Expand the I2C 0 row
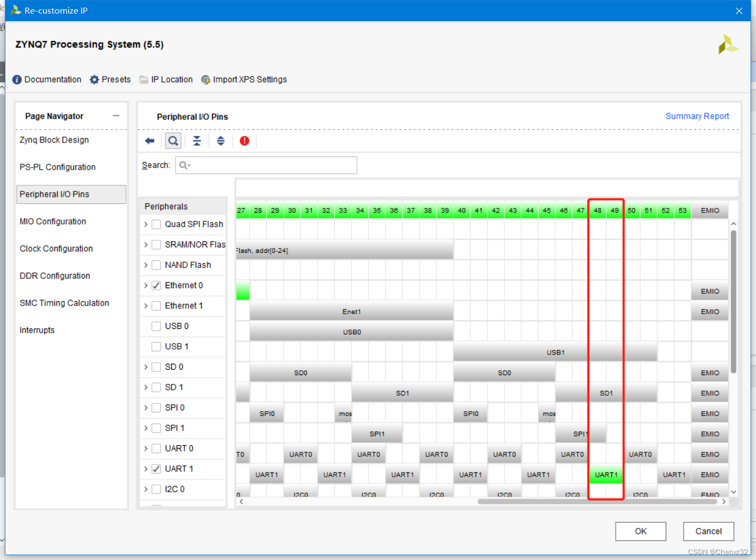Screen dimensions: 756x560 click(146, 489)
